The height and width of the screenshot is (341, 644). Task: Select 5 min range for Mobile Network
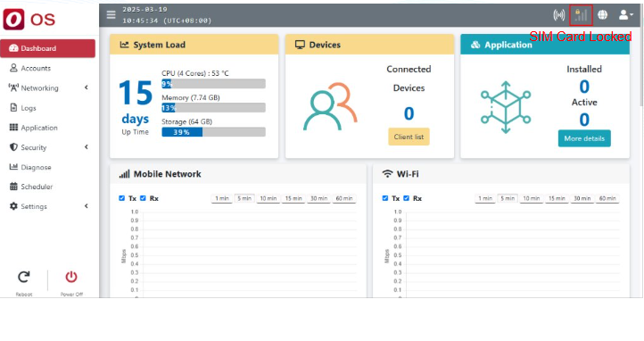(x=244, y=198)
